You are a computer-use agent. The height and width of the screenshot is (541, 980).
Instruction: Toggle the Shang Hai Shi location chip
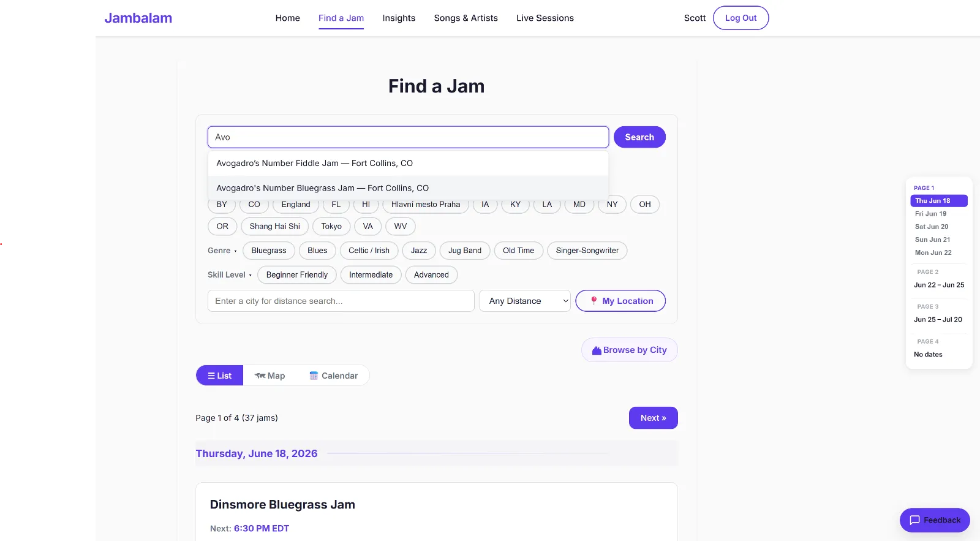tap(275, 227)
